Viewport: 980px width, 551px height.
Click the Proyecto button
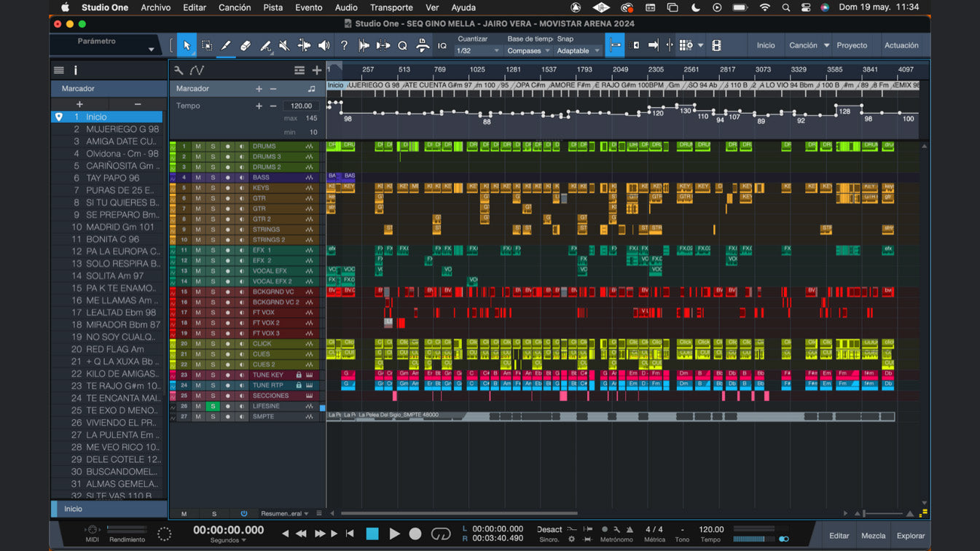pyautogui.click(x=851, y=45)
